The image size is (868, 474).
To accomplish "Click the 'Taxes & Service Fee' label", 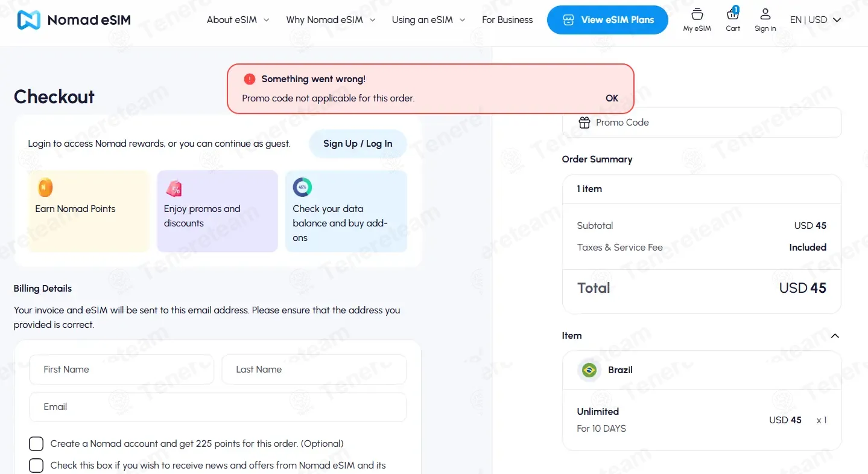I will [x=620, y=248].
